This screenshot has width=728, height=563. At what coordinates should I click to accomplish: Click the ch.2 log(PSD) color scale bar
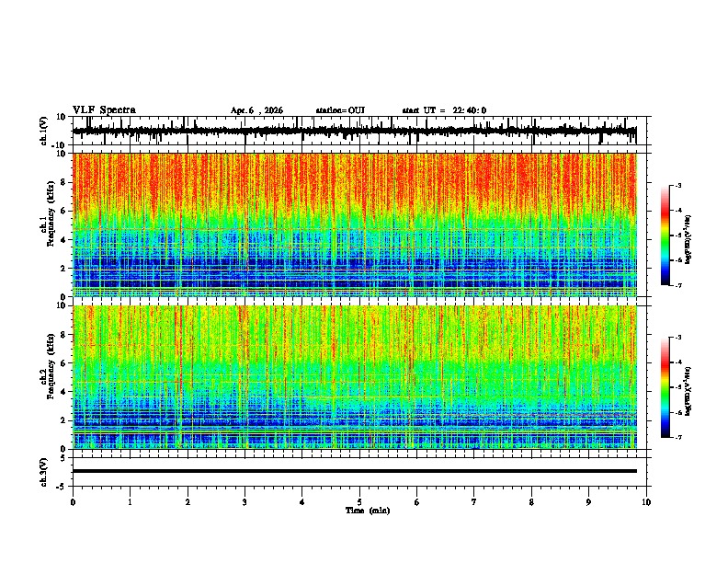pos(665,387)
